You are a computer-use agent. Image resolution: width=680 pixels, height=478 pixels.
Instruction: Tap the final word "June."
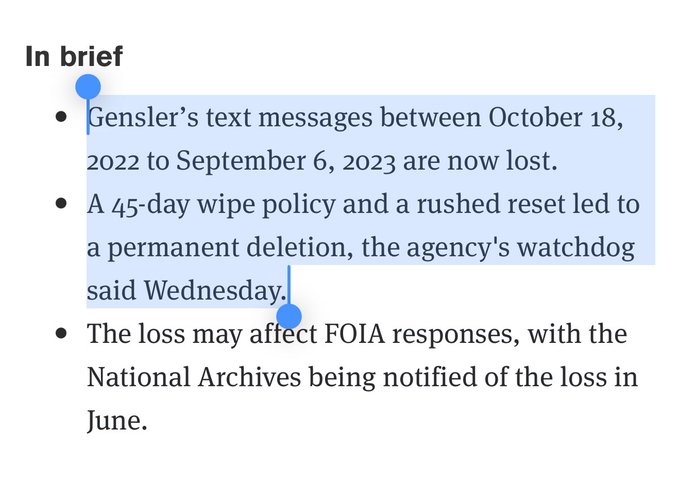pyautogui.click(x=117, y=420)
